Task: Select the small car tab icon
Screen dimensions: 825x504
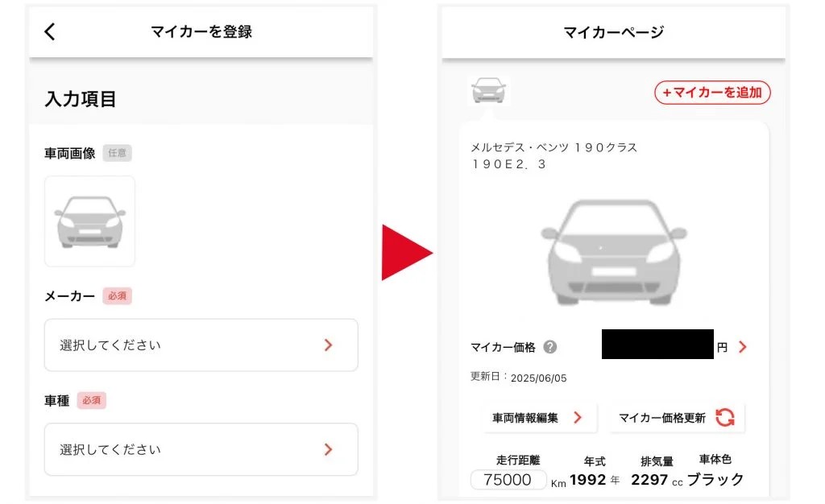Action: pos(488,90)
